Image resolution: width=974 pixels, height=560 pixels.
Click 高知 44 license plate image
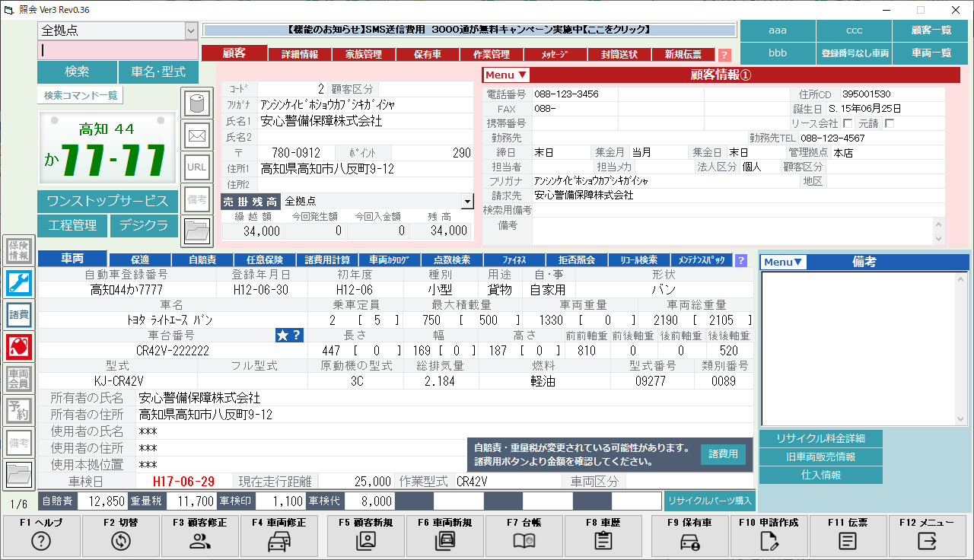point(107,148)
